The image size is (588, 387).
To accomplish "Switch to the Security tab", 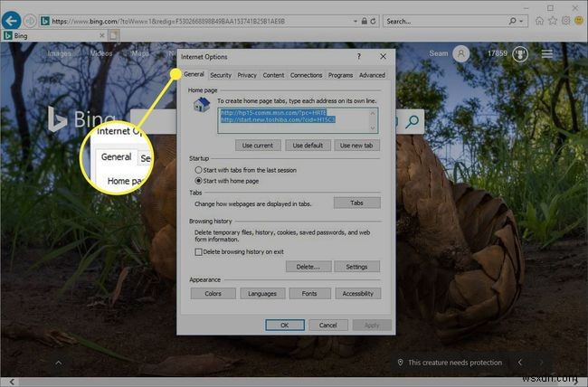I will click(x=221, y=75).
